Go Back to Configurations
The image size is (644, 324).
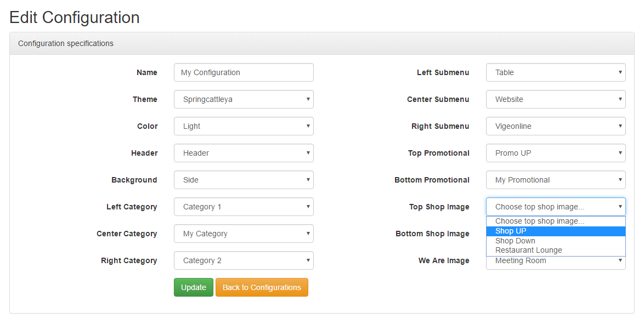(x=262, y=287)
